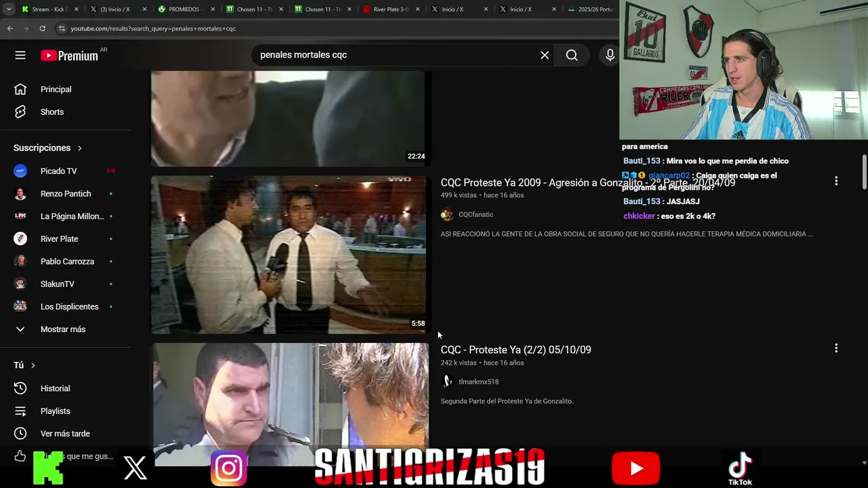
Task: Open Renzo Pantich subscription channel
Action: pyautogui.click(x=65, y=194)
